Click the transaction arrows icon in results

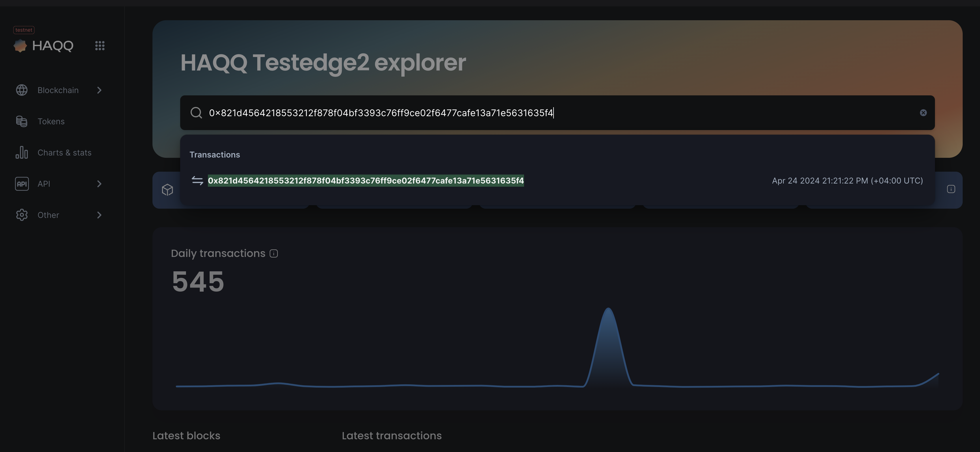coord(197,181)
